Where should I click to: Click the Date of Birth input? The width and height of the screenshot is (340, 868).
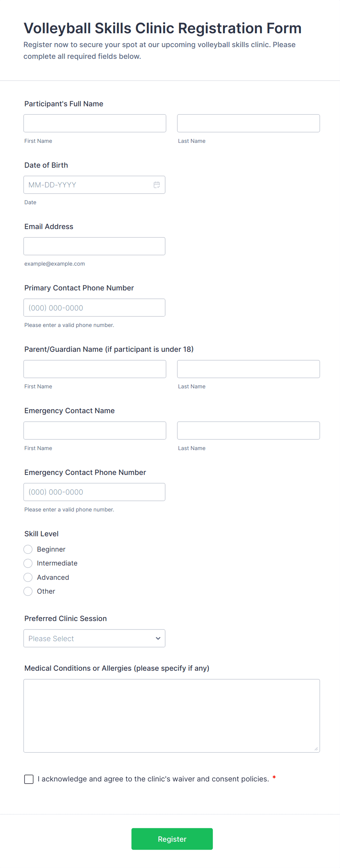click(x=88, y=185)
